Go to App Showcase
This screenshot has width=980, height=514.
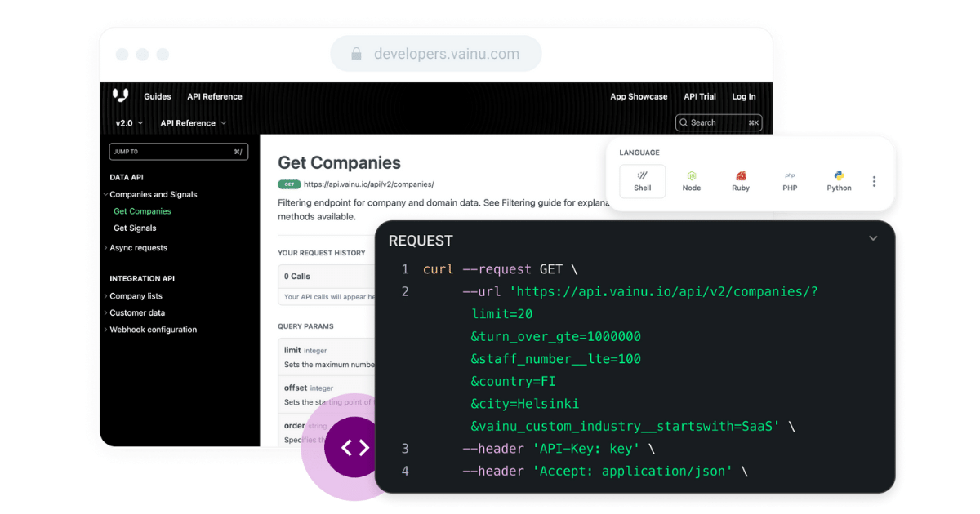pyautogui.click(x=639, y=96)
